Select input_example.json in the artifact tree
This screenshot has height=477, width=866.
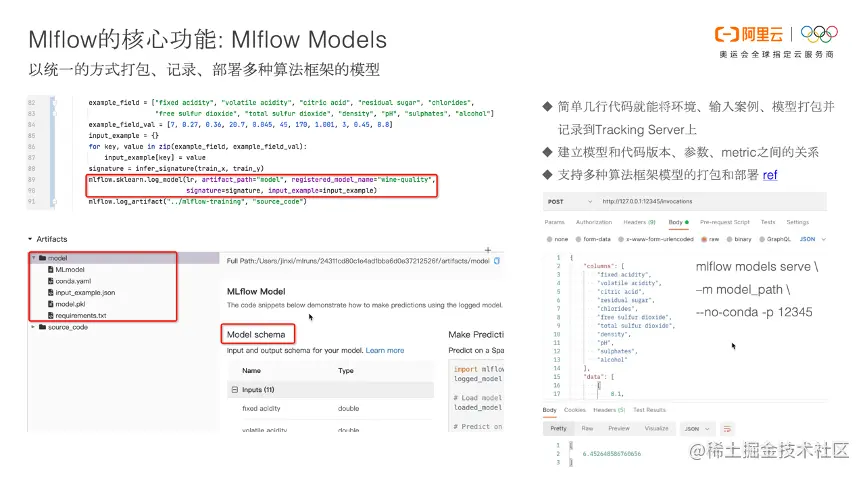pyautogui.click(x=85, y=293)
